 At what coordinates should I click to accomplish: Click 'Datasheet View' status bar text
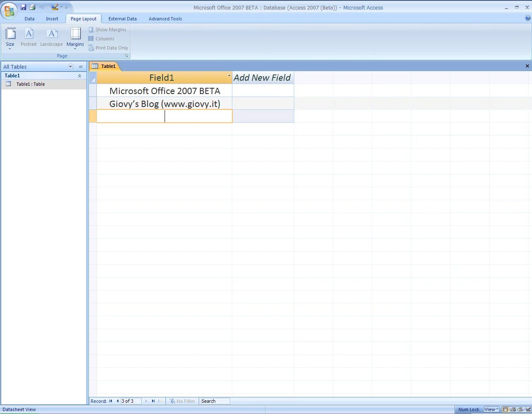click(x=19, y=409)
